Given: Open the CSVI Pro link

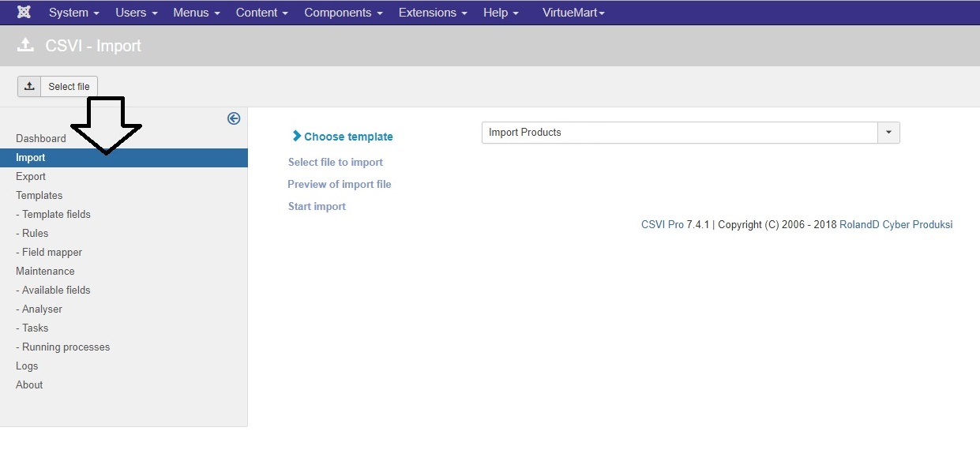Looking at the screenshot, I should (x=663, y=225).
